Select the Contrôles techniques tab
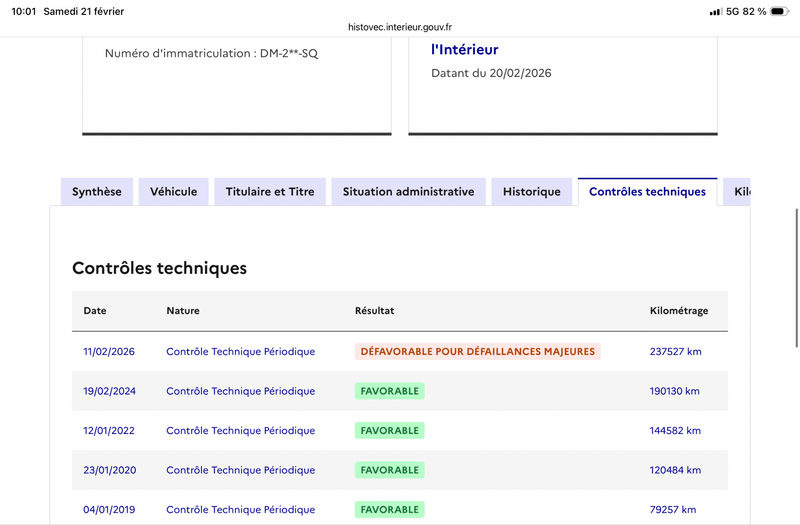 647,192
